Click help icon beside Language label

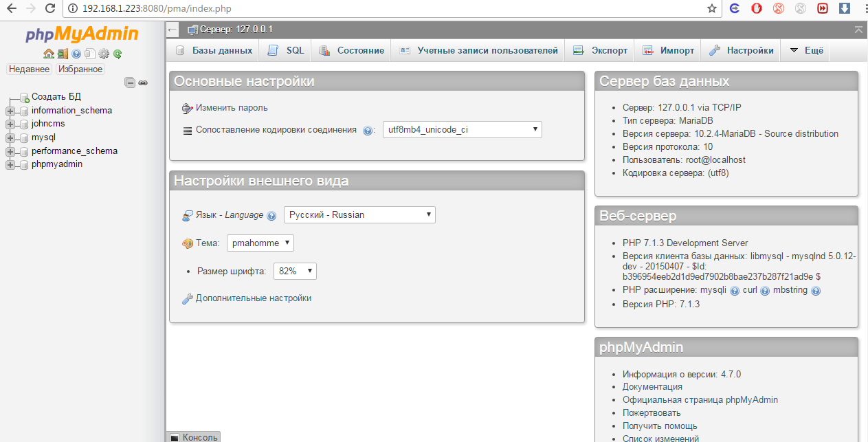(x=271, y=216)
